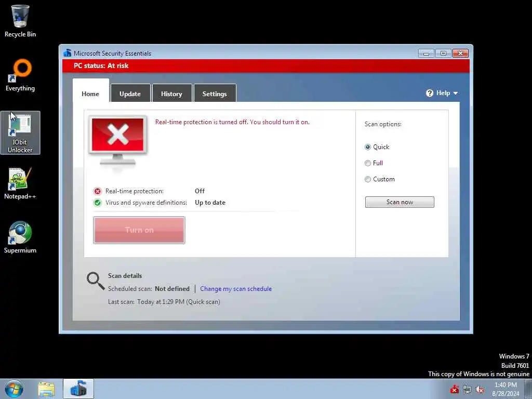Select the IObit Unlocker desktop shortcut
Viewport: 532px width, 399px height.
click(20, 132)
